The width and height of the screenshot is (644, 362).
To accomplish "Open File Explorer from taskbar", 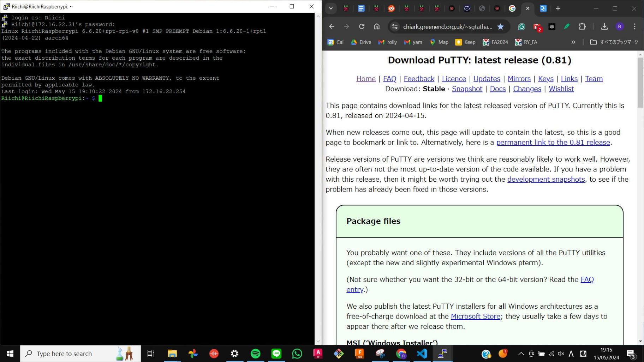I will pos(172,354).
